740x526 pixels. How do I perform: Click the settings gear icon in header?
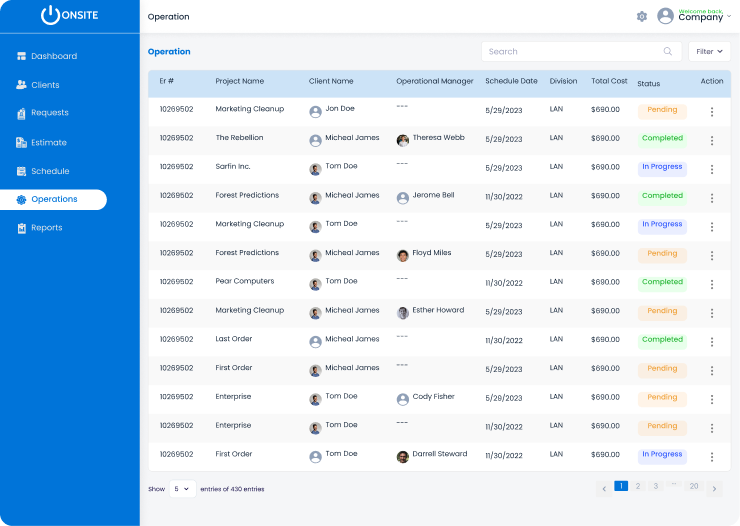[642, 17]
